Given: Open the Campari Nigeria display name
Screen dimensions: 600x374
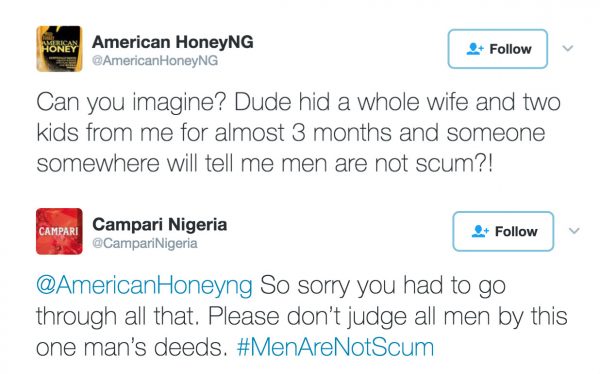Looking at the screenshot, I should click(160, 224).
